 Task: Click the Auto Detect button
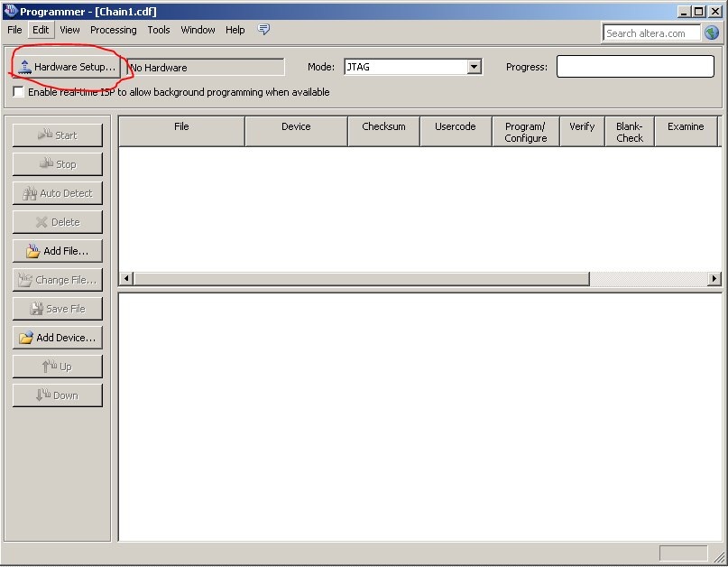pos(58,193)
